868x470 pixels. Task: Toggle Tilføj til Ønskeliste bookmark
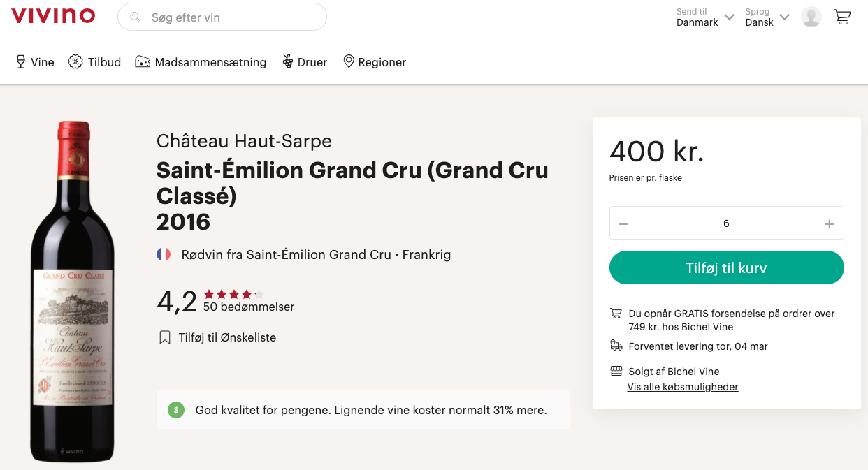point(164,337)
